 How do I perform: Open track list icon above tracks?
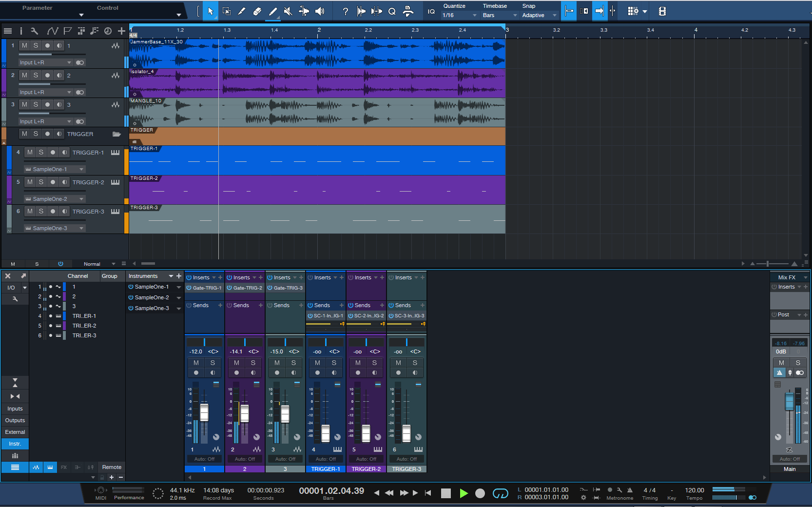(8, 31)
